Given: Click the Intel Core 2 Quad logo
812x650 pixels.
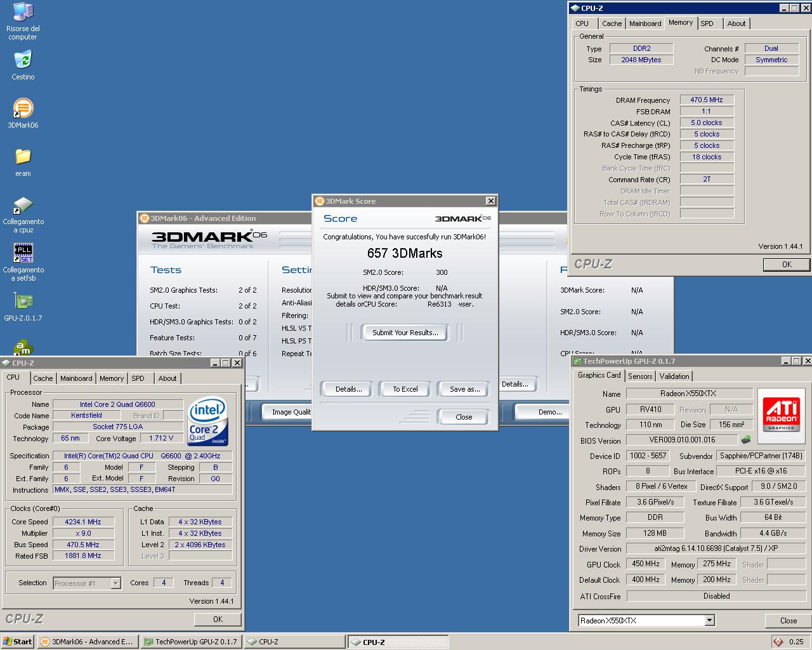Looking at the screenshot, I should pyautogui.click(x=208, y=421).
